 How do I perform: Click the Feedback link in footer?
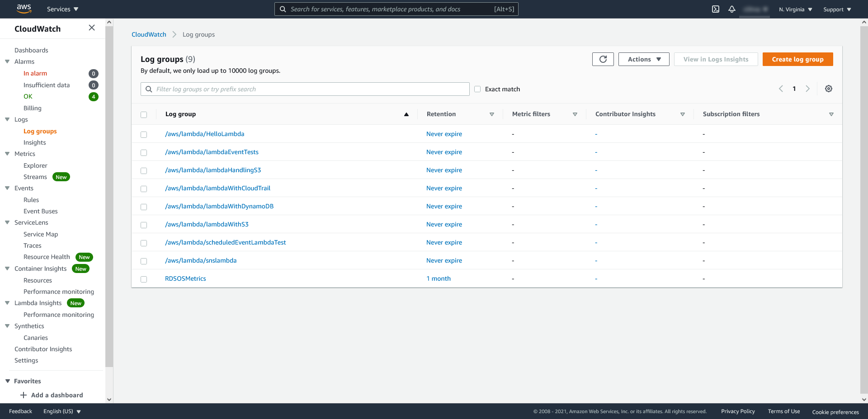click(20, 411)
